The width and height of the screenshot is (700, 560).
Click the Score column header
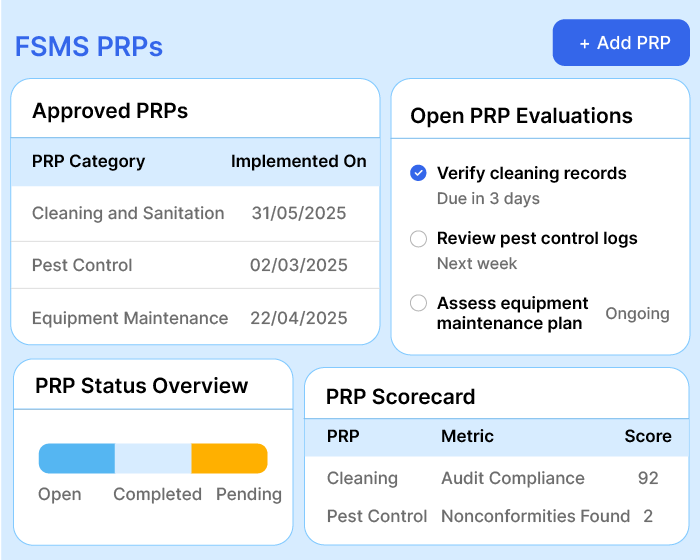click(x=647, y=436)
